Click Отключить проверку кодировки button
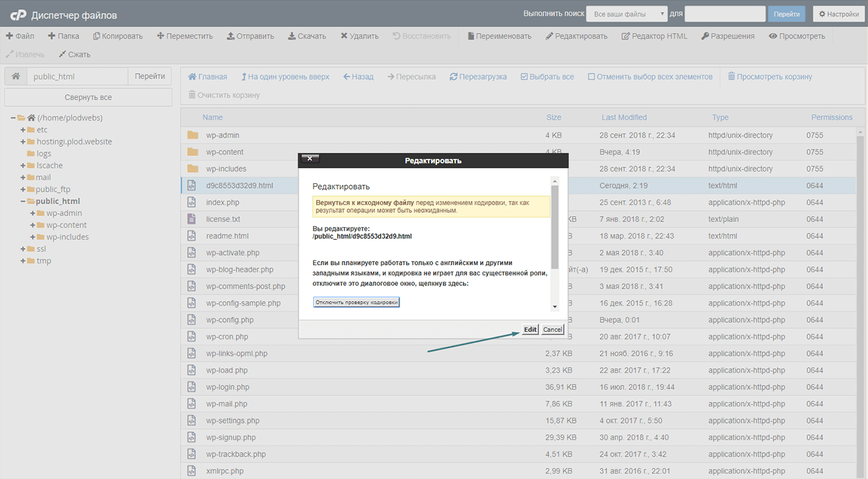The width and height of the screenshot is (868, 479). click(357, 302)
